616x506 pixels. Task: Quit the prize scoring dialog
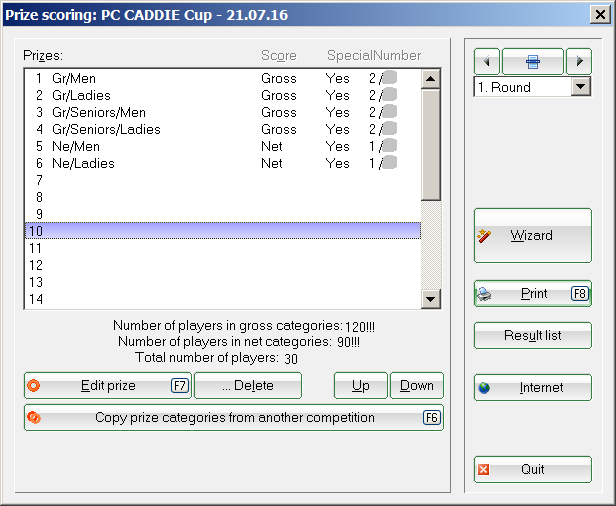[x=533, y=469]
